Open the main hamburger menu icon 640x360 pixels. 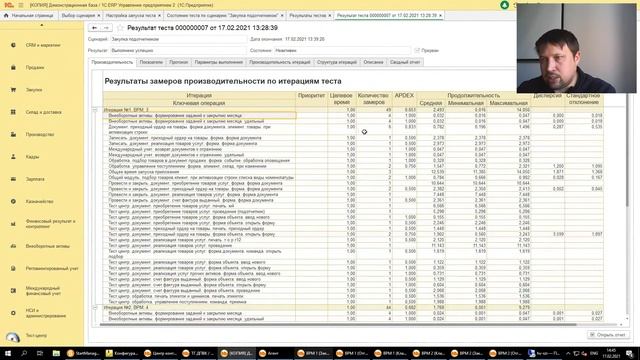(21, 5)
